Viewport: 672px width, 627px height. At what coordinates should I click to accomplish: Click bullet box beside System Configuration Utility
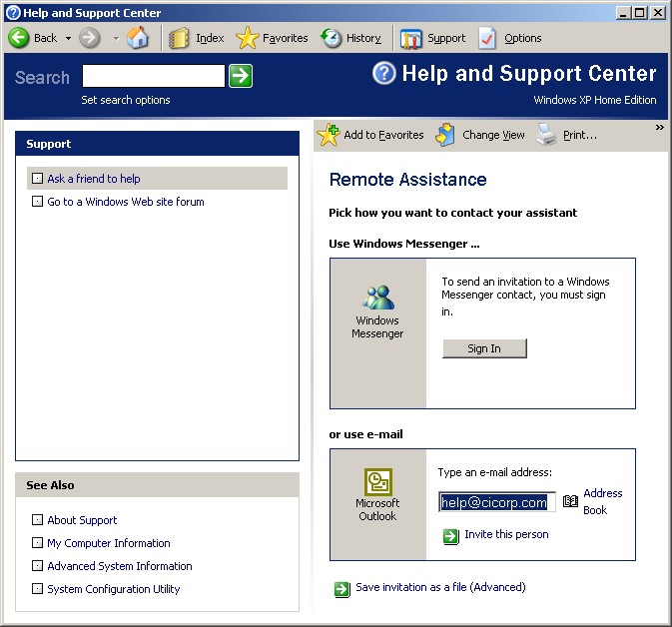coord(37,589)
